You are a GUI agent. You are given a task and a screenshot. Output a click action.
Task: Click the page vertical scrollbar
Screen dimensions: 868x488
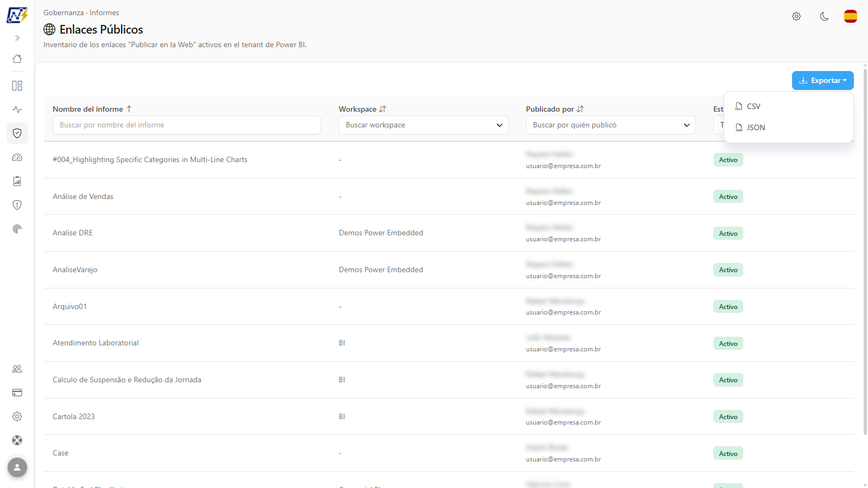[x=865, y=252]
